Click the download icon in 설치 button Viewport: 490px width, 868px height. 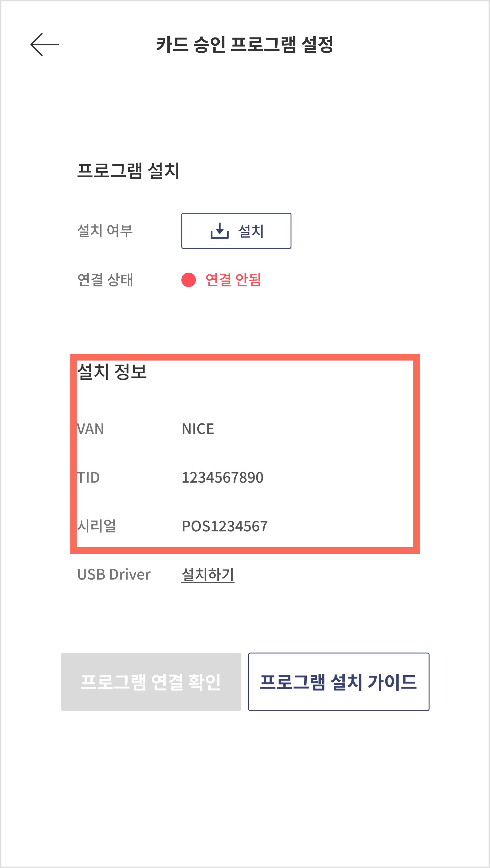pyautogui.click(x=220, y=231)
